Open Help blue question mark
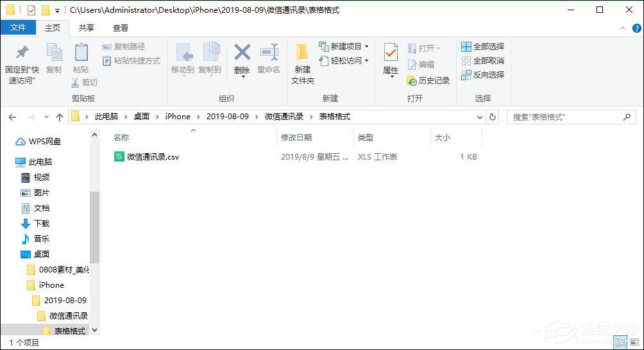This screenshot has height=350, width=644. (x=636, y=28)
